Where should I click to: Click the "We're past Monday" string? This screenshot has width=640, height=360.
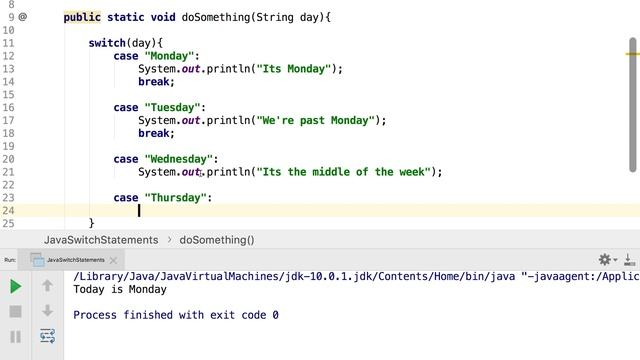315,120
